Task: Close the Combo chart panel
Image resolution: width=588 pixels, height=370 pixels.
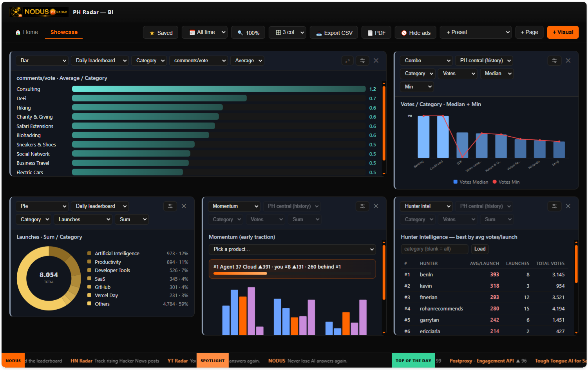Action: click(568, 61)
